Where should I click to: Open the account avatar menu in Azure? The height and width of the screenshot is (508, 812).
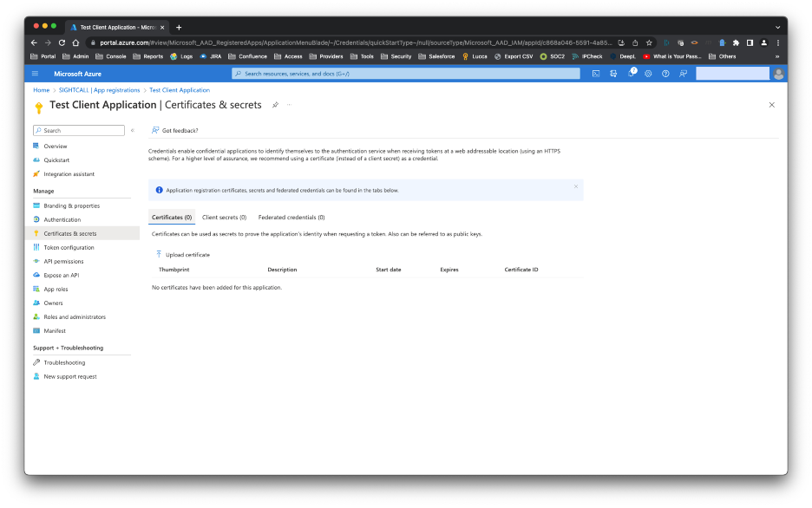click(778, 74)
